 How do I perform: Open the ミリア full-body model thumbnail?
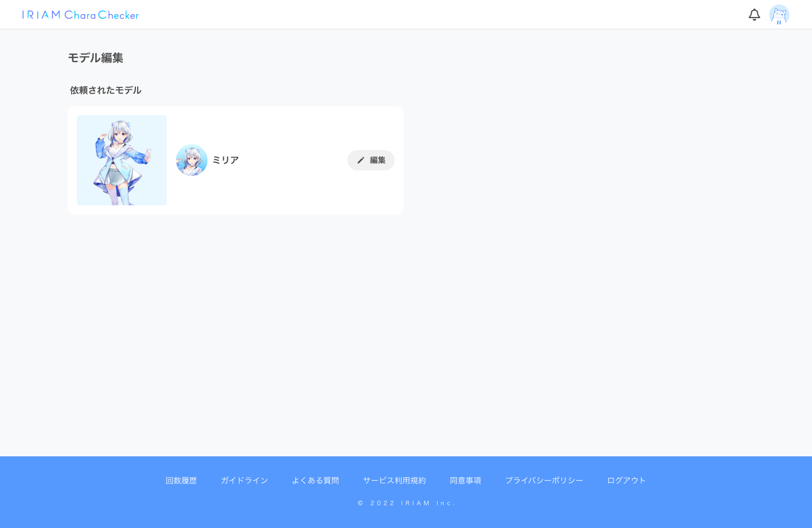[122, 160]
